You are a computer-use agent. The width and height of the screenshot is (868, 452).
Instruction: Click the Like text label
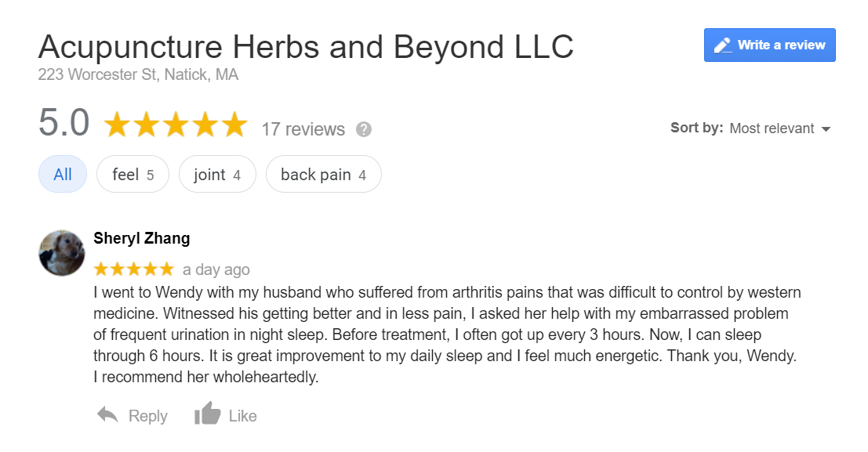click(x=243, y=416)
